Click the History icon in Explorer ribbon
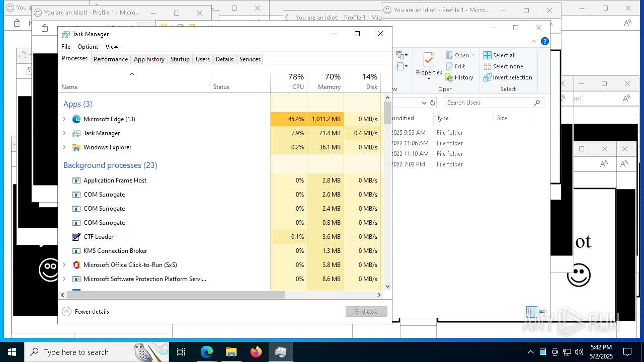Viewport: 644px width, 362px height. [450, 77]
